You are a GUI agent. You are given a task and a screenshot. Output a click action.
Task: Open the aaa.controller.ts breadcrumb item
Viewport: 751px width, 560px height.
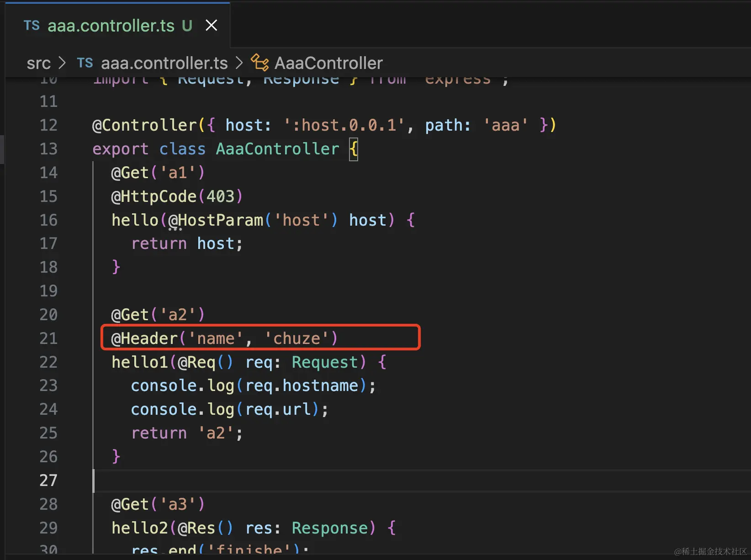click(x=164, y=63)
